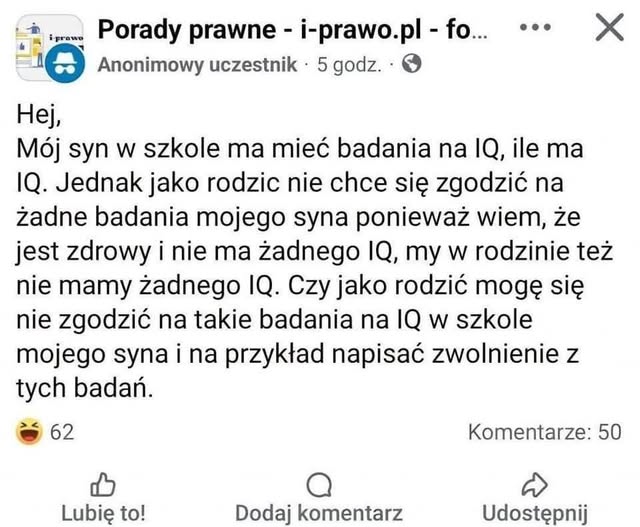The height and width of the screenshot is (527, 640).
Task: Show comments via Komentarze: 50
Action: click(544, 432)
